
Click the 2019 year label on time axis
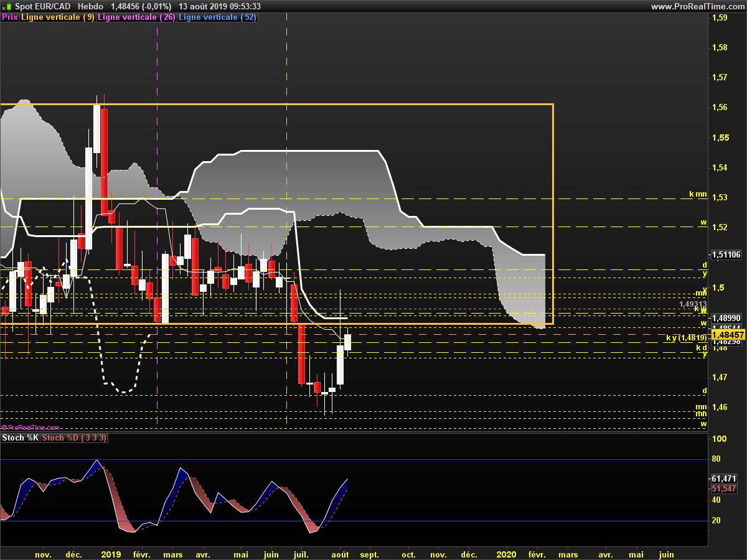111,554
